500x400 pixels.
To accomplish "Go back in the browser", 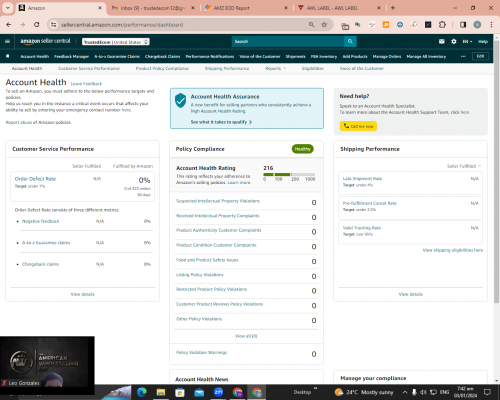I will (x=9, y=25).
